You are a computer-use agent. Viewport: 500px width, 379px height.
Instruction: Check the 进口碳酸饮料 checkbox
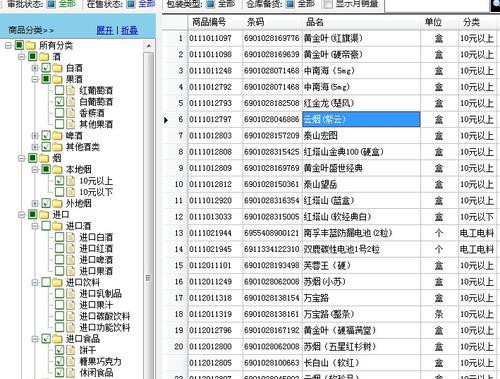pyautogui.click(x=59, y=316)
